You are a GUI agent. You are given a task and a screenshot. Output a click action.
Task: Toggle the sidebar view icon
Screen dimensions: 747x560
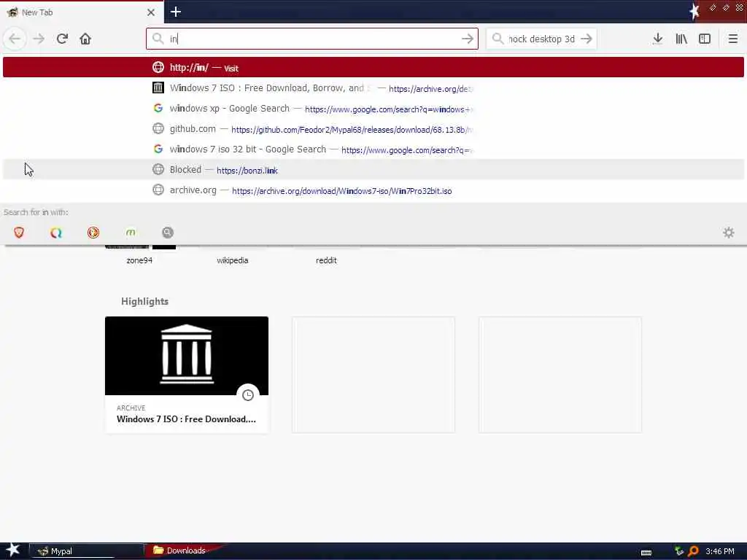click(x=705, y=39)
